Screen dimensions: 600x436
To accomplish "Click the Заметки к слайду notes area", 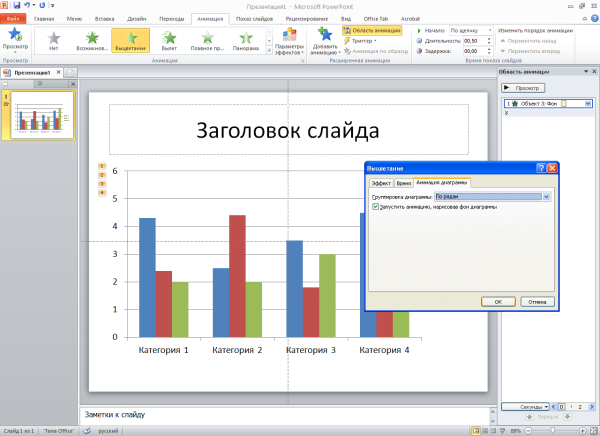I will click(x=285, y=415).
